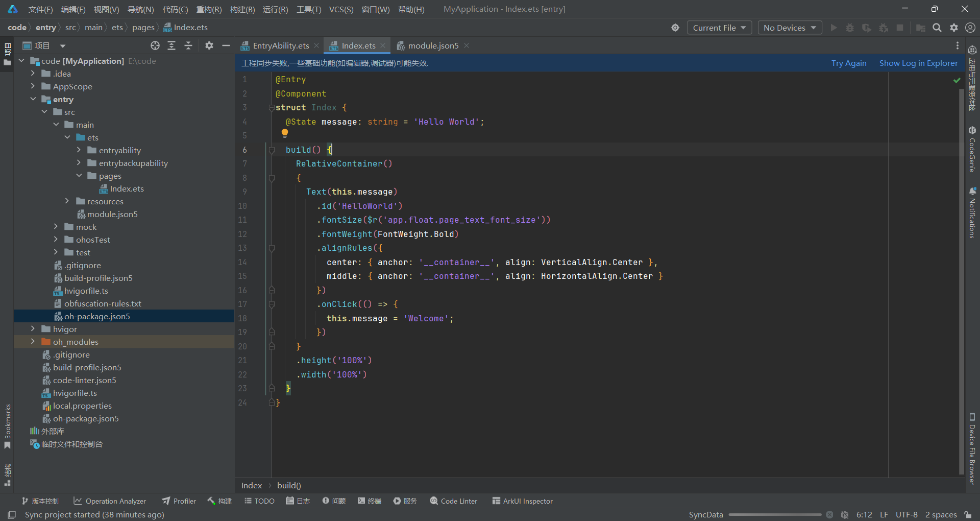
Task: Open Profiler tool window
Action: tap(179, 501)
